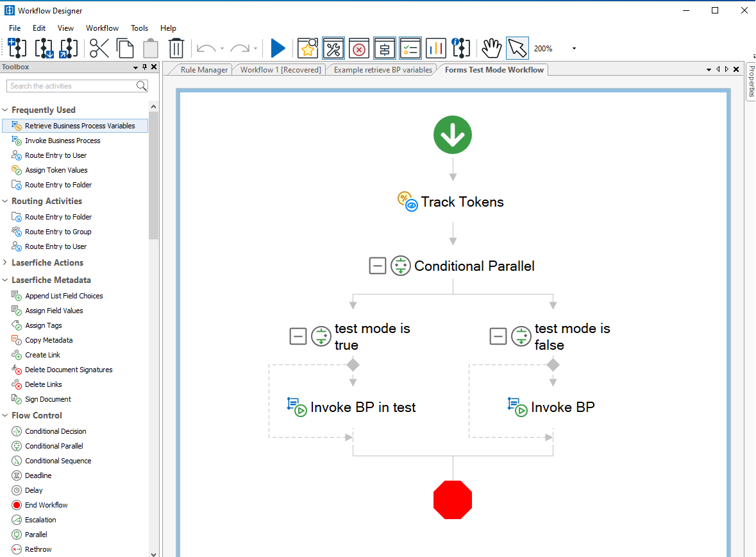Image resolution: width=756 pixels, height=557 pixels.
Task: Switch to the Rule Manager tab
Action: (204, 69)
